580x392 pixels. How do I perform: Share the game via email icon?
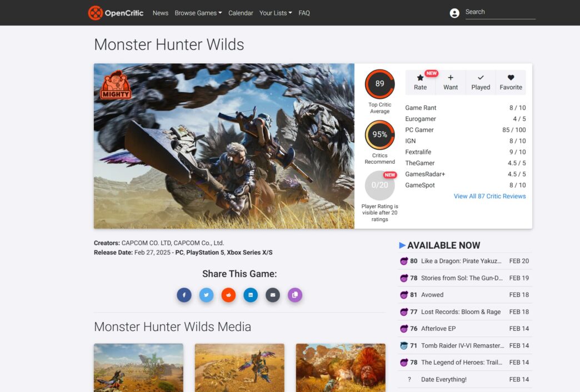click(273, 295)
